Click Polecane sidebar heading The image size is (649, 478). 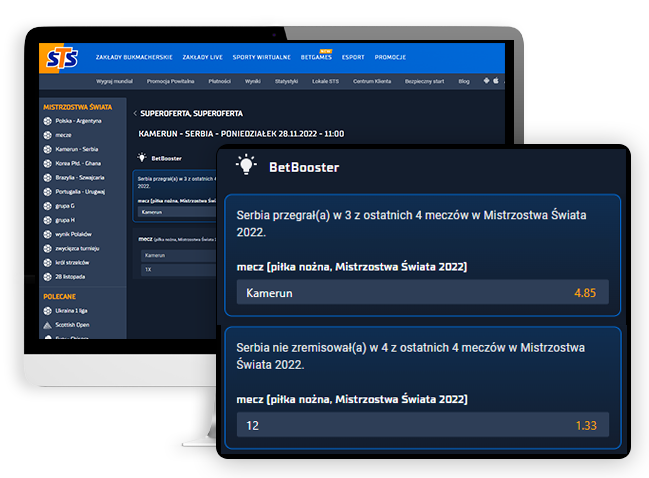pyautogui.click(x=60, y=297)
